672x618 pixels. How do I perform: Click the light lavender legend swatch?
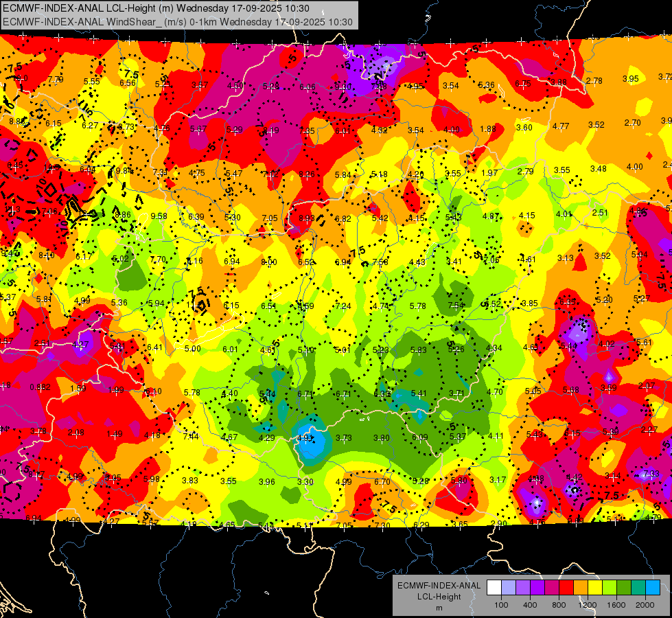[x=509, y=587]
